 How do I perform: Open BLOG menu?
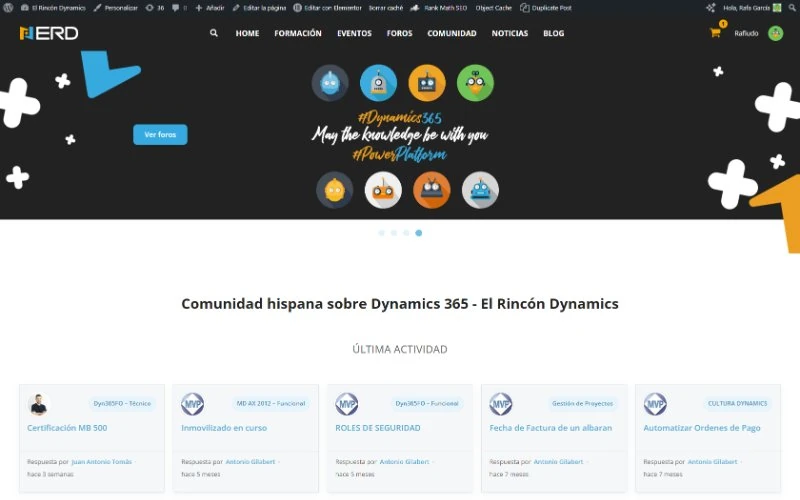pyautogui.click(x=554, y=33)
